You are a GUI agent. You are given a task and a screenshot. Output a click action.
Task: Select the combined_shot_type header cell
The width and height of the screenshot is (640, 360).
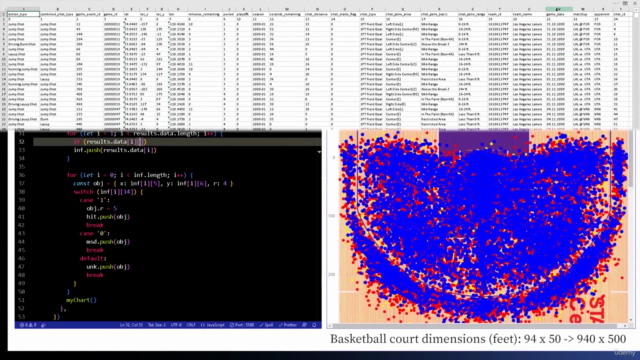click(x=57, y=14)
